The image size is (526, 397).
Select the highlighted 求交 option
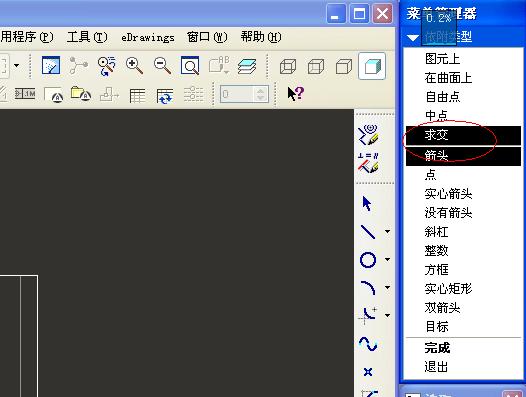(463, 135)
